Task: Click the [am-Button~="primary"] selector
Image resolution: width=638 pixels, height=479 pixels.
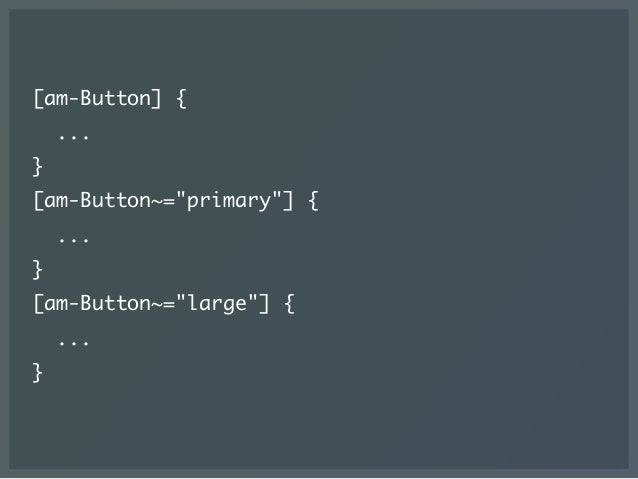Action: pyautogui.click(x=163, y=201)
